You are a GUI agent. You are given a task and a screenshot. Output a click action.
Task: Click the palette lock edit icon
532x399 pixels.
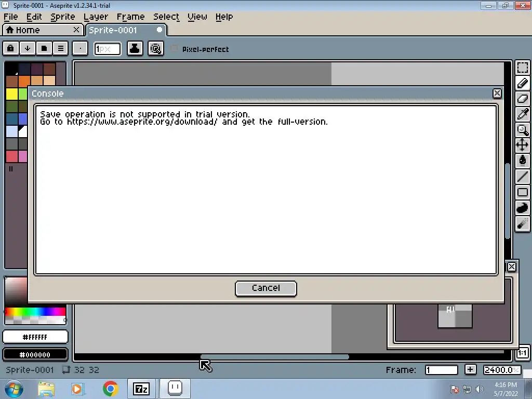[11, 48]
